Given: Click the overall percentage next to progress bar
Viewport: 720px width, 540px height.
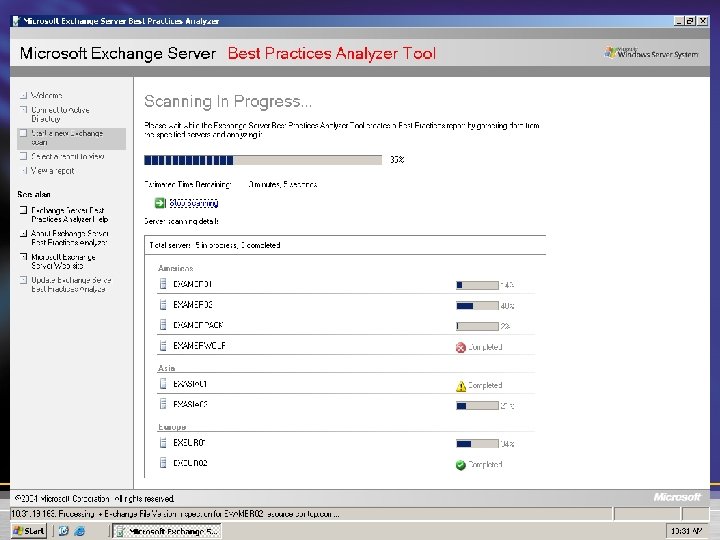Looking at the screenshot, I should pos(397,160).
